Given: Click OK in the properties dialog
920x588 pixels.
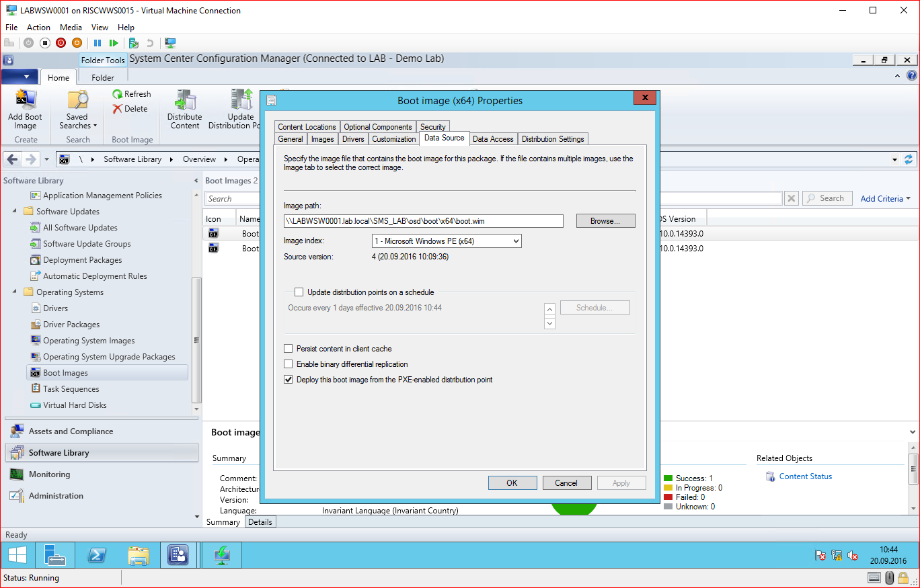Looking at the screenshot, I should [512, 482].
